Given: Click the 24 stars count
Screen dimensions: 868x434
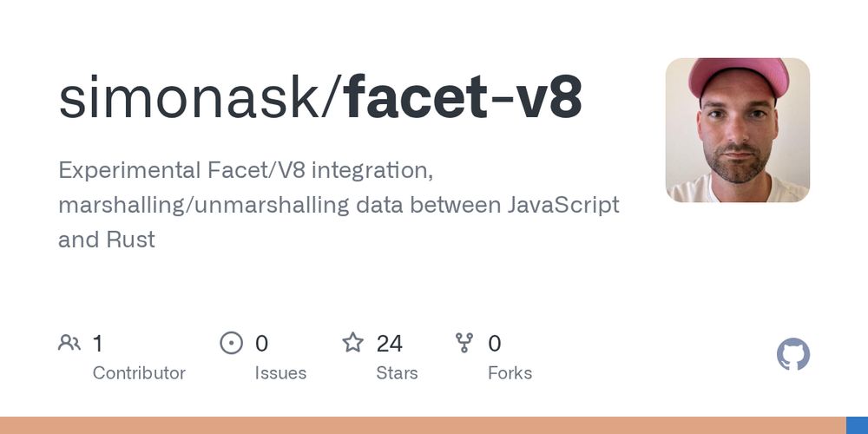Looking at the screenshot, I should coord(389,344).
